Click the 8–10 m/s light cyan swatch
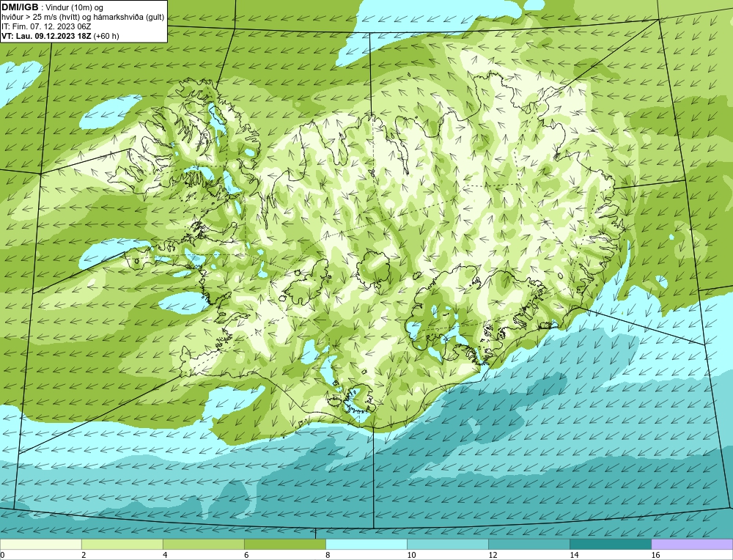733x560 pixels. point(366,544)
